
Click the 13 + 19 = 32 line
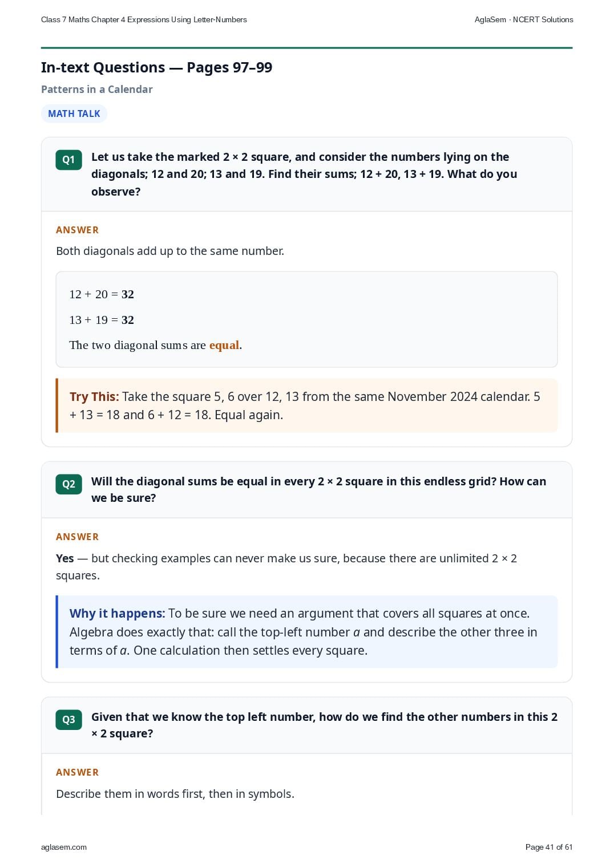point(102,320)
